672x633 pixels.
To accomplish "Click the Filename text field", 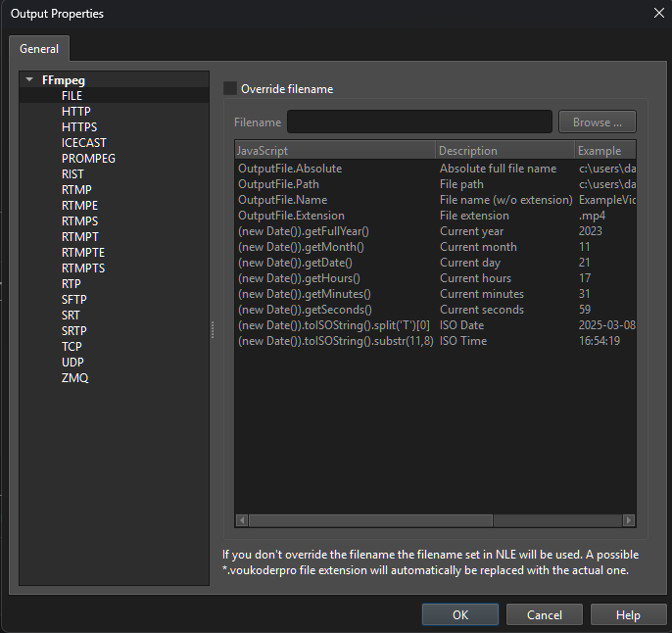I will (x=419, y=122).
